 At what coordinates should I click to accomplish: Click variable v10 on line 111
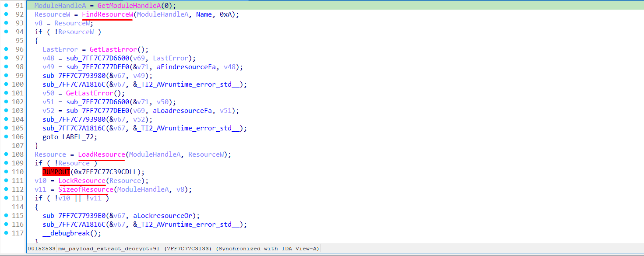[40, 181]
